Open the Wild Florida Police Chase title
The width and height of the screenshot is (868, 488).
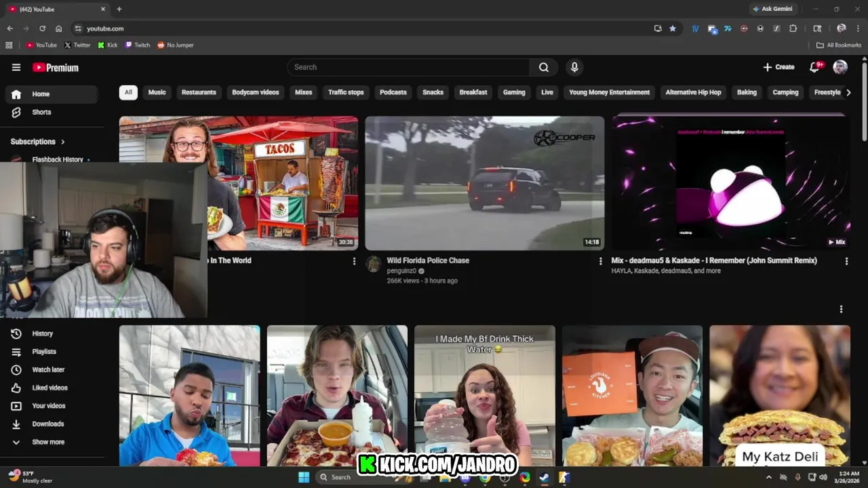pos(428,260)
